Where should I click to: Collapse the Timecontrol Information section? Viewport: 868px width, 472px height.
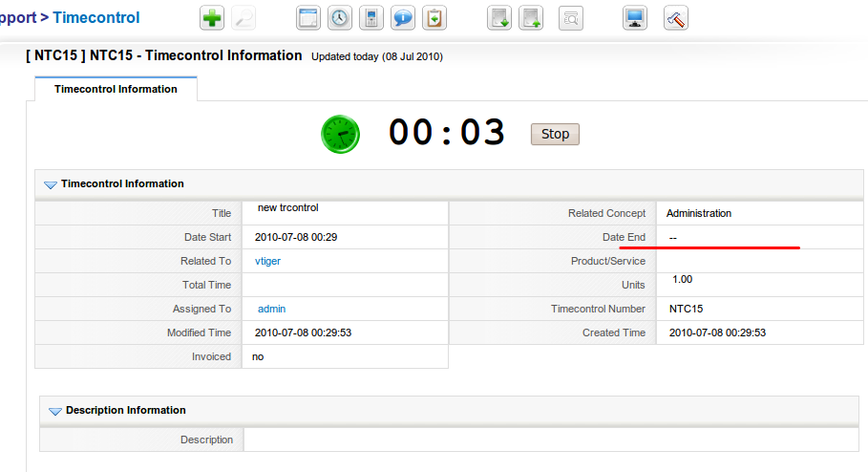pyautogui.click(x=51, y=184)
